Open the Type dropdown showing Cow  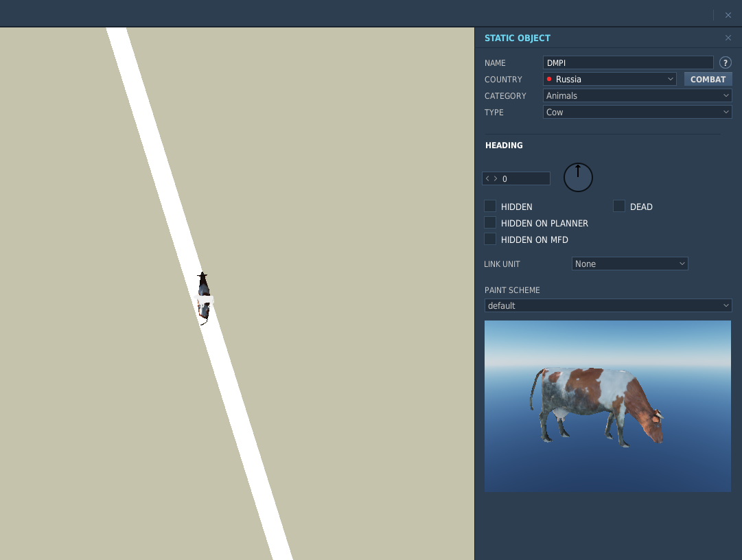(637, 112)
